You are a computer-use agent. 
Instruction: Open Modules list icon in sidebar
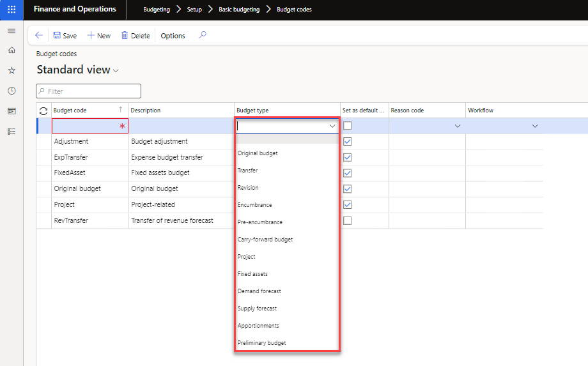click(12, 132)
